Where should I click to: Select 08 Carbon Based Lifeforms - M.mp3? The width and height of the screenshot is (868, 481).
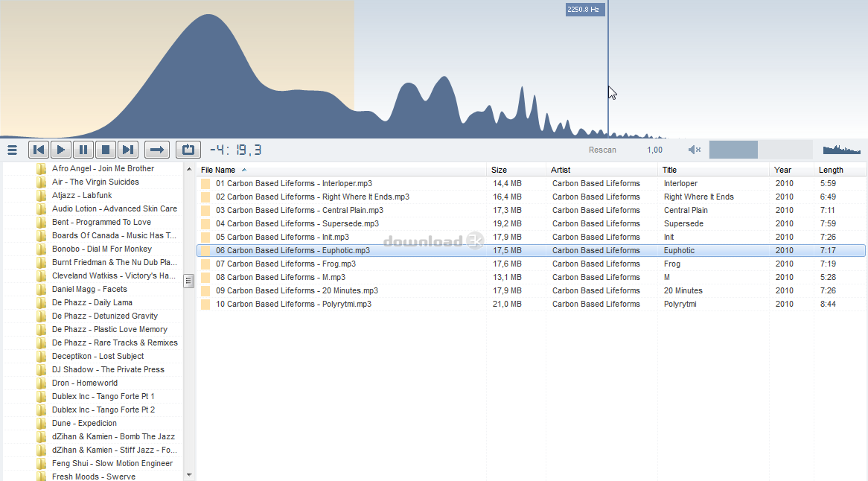(281, 277)
